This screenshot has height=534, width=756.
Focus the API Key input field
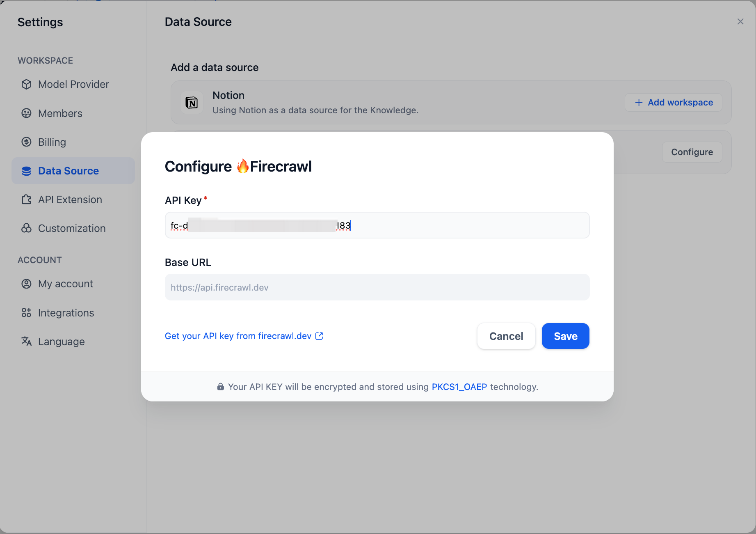[x=377, y=225]
